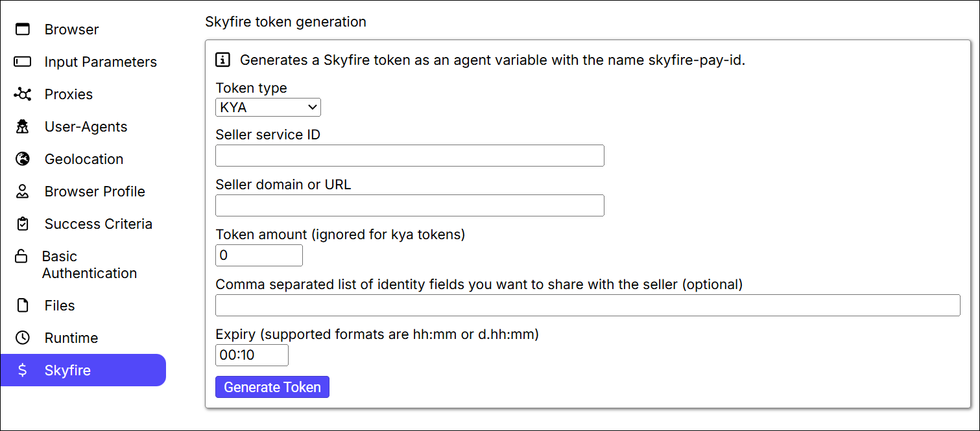Open the Runtime settings tab
The image size is (980, 431).
[71, 338]
